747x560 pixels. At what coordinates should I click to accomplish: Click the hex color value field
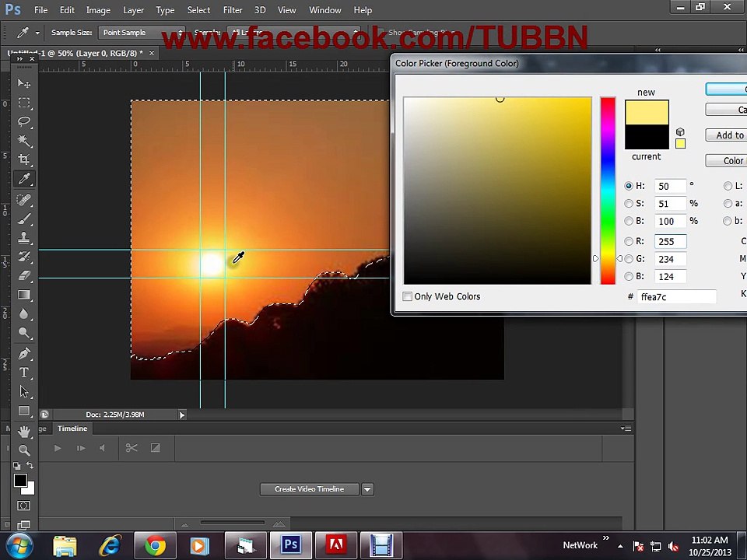pos(677,296)
